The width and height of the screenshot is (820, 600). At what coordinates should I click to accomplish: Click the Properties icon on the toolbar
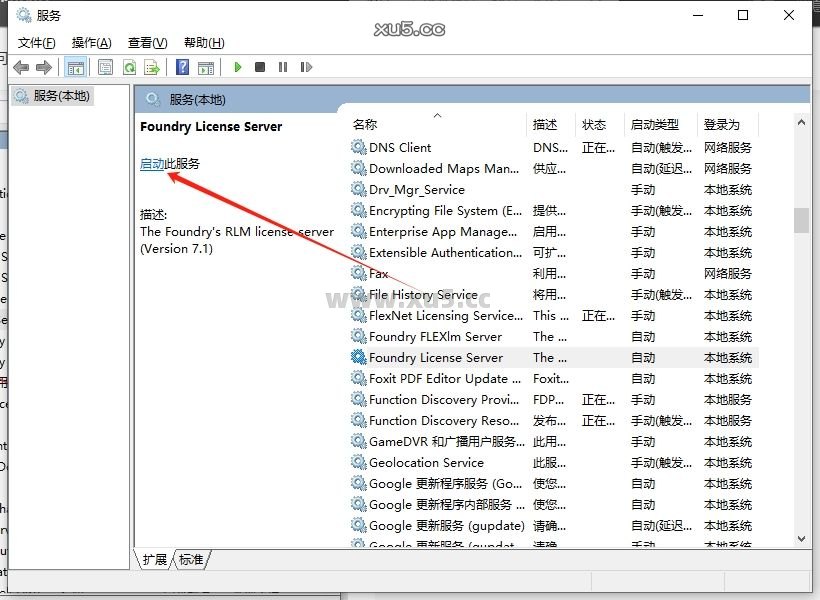pos(104,67)
